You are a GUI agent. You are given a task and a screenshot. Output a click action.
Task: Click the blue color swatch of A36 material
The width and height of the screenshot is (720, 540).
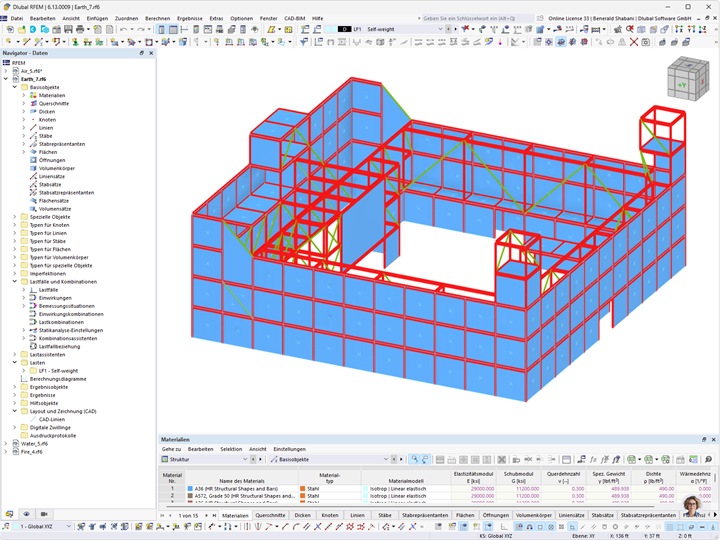click(x=190, y=489)
